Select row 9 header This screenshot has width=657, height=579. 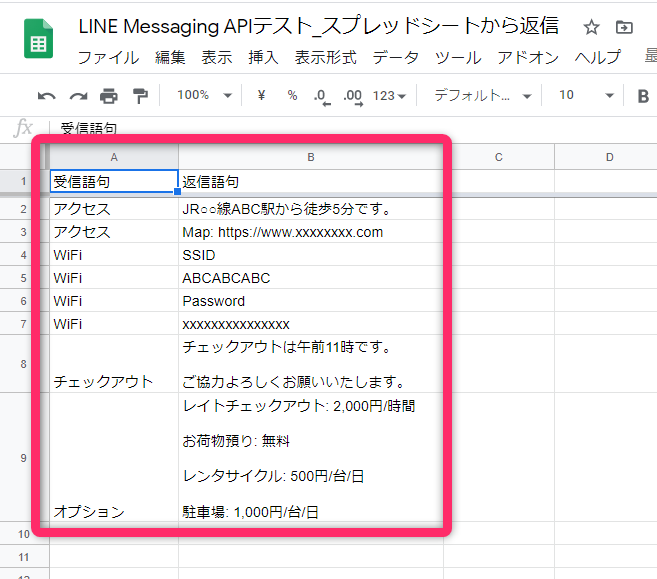24,458
